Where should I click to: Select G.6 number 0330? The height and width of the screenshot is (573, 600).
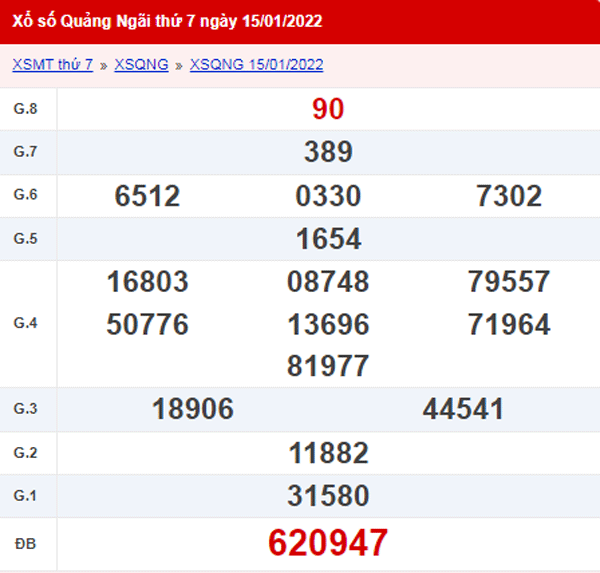coord(328,196)
